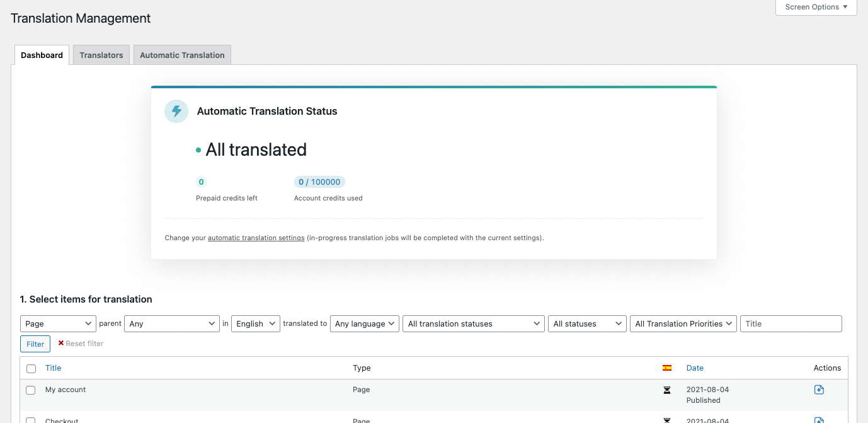Click hourglass status icon for Checkout row
868x423 pixels.
click(667, 420)
